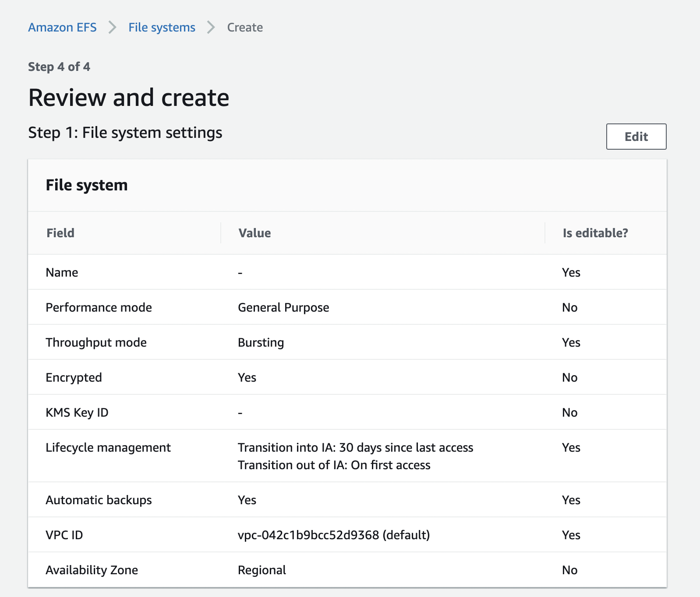Select the Field column header
The height and width of the screenshot is (597, 700).
(x=60, y=233)
